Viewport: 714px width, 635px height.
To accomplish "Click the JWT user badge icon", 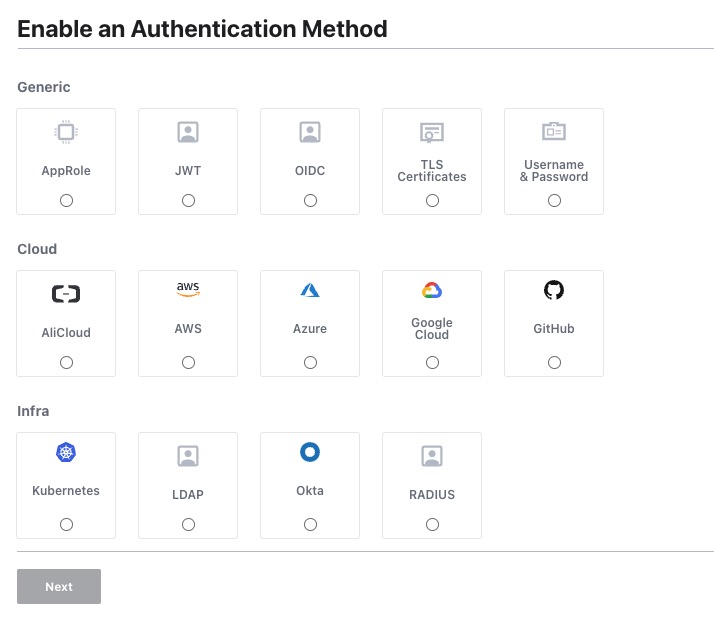I will pos(188,132).
